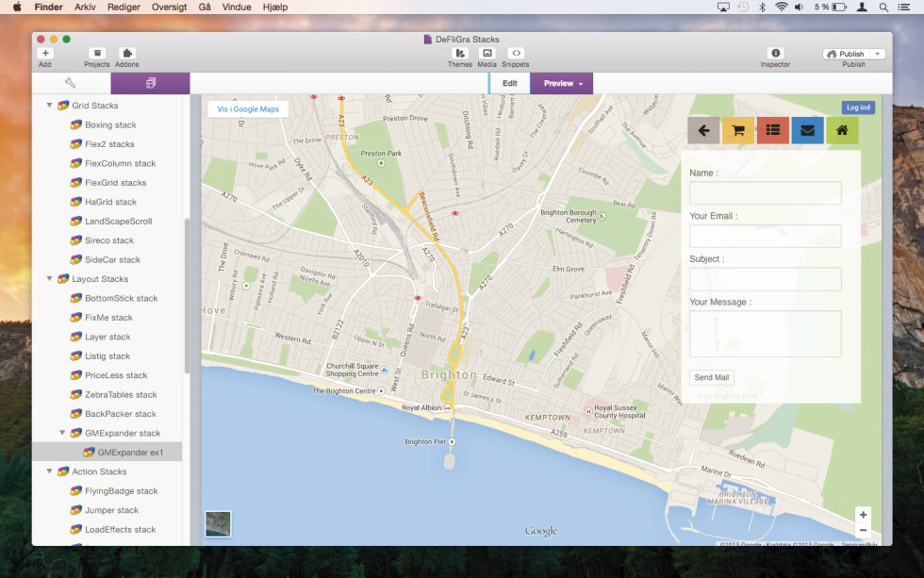Open the Hjælp menu
This screenshot has width=924, height=578.
click(275, 7)
